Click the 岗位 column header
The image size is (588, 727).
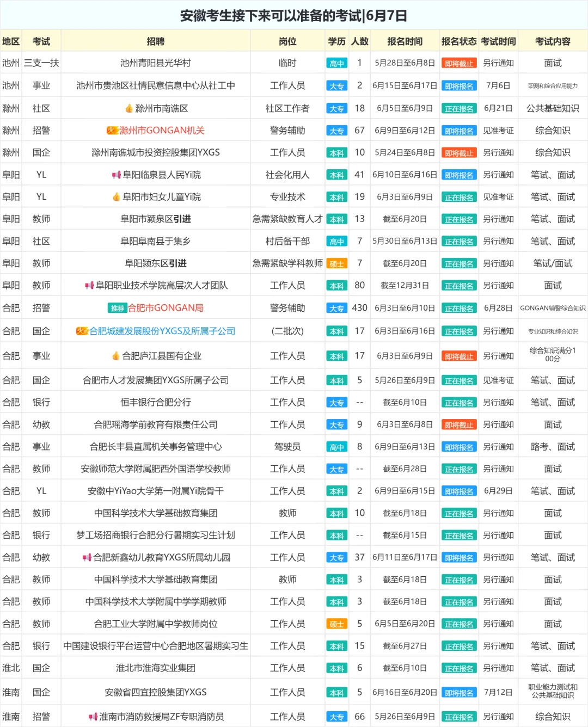coord(287,41)
